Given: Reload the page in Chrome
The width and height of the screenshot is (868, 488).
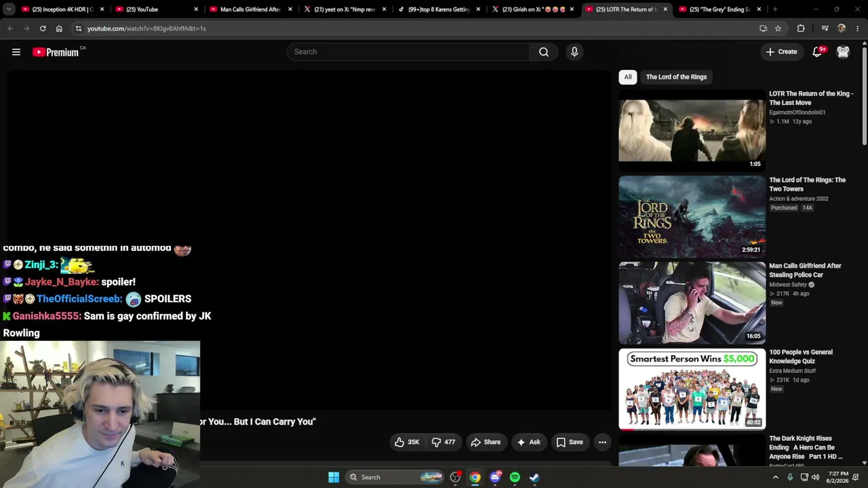Looking at the screenshot, I should (x=43, y=28).
